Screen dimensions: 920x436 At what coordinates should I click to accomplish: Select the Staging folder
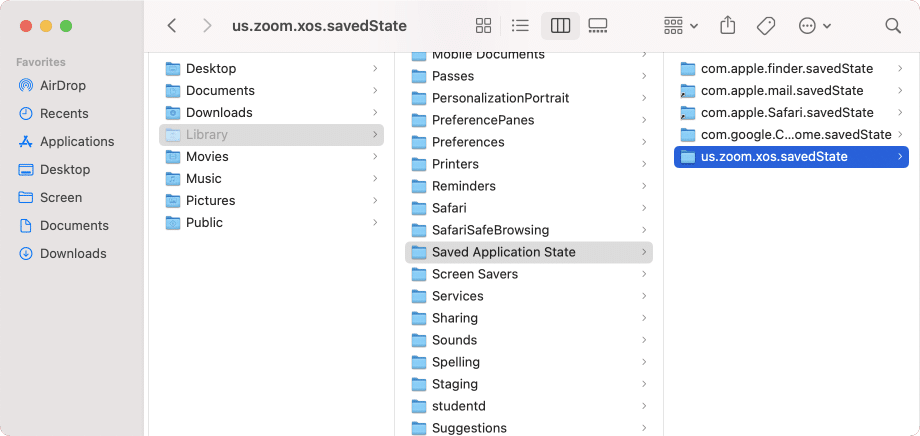coord(529,384)
